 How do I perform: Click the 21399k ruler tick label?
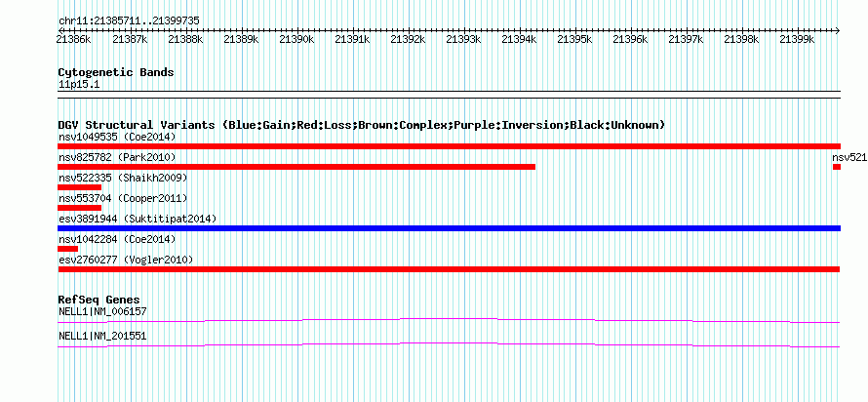(798, 39)
